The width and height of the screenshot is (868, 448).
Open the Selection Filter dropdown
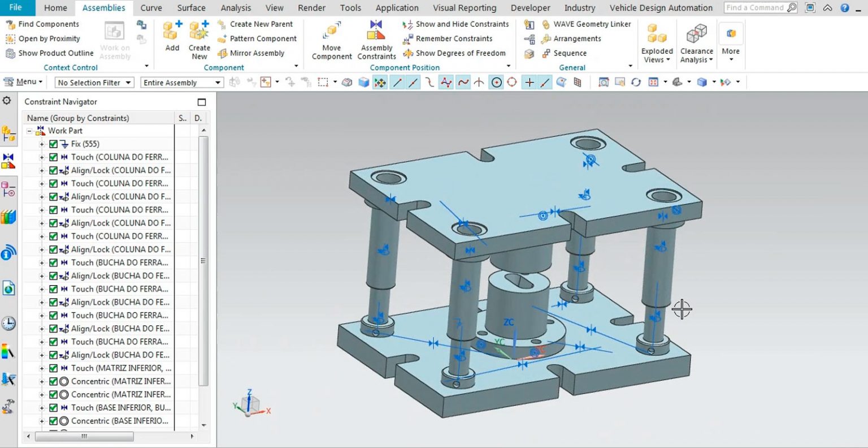130,82
